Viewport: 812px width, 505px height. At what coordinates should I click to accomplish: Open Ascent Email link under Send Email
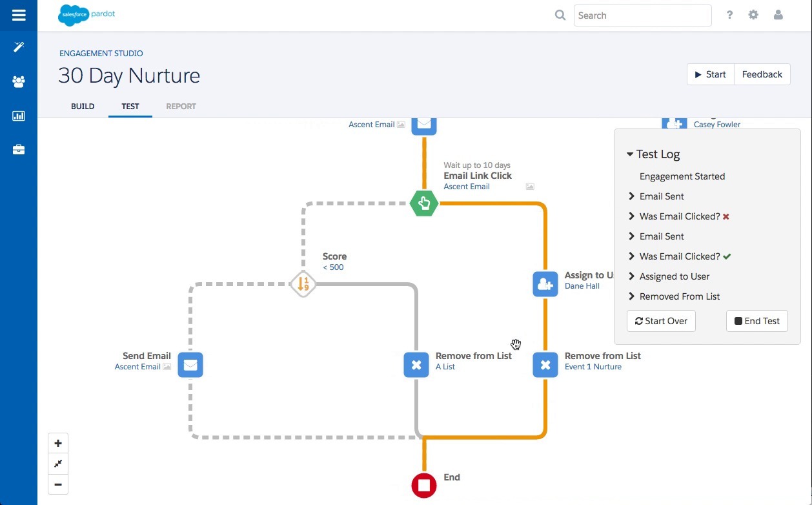[137, 367]
